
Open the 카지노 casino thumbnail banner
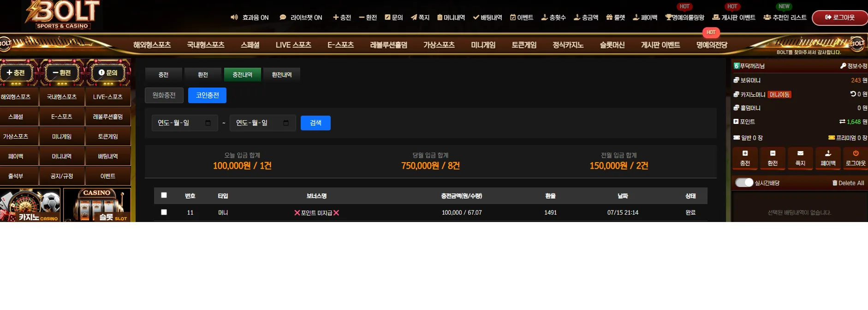pyautogui.click(x=30, y=205)
